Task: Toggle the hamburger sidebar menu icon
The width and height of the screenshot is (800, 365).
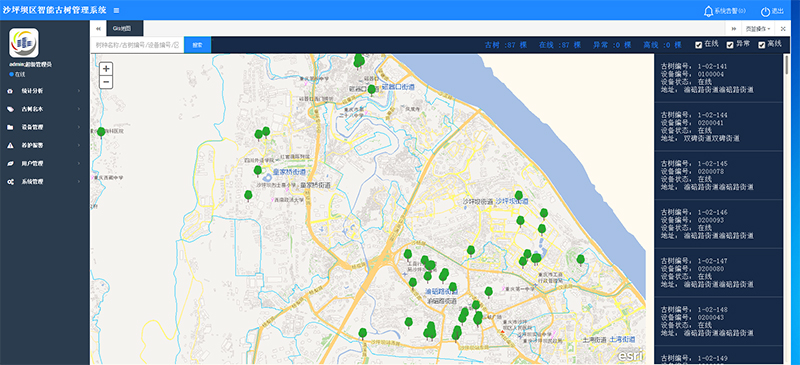Action: click(116, 10)
